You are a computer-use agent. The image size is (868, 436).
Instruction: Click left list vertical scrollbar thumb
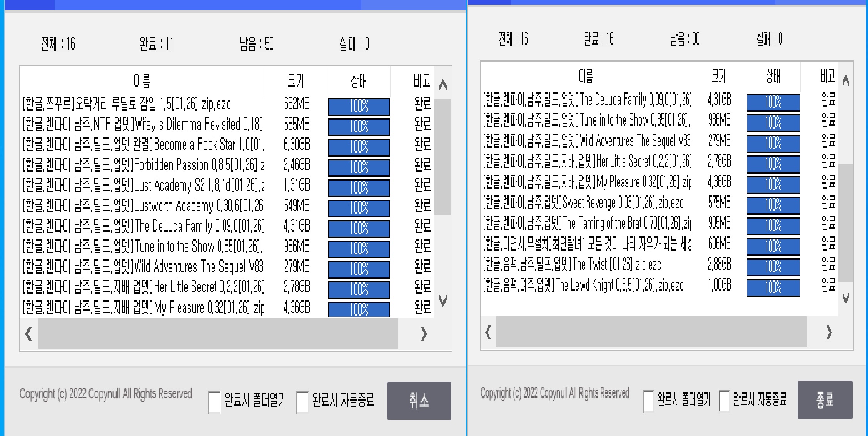pos(442,157)
